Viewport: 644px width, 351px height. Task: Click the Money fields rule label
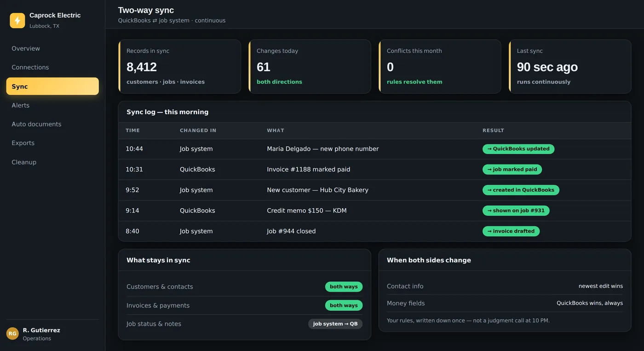406,303
